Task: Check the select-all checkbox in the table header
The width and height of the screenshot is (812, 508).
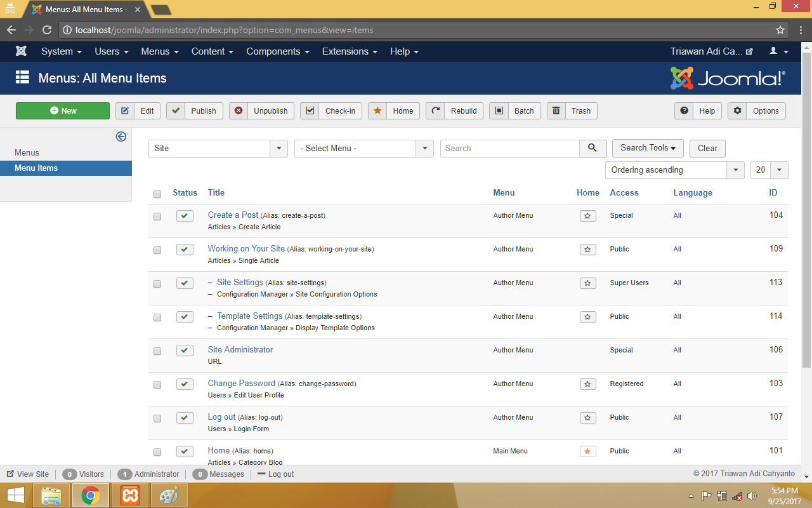Action: [x=157, y=194]
